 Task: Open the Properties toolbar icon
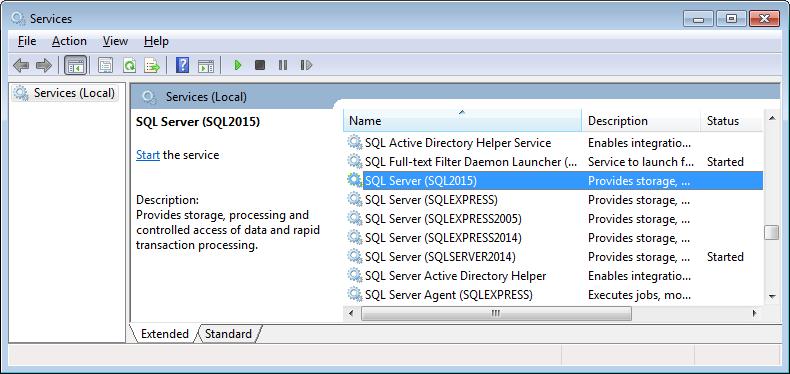106,65
